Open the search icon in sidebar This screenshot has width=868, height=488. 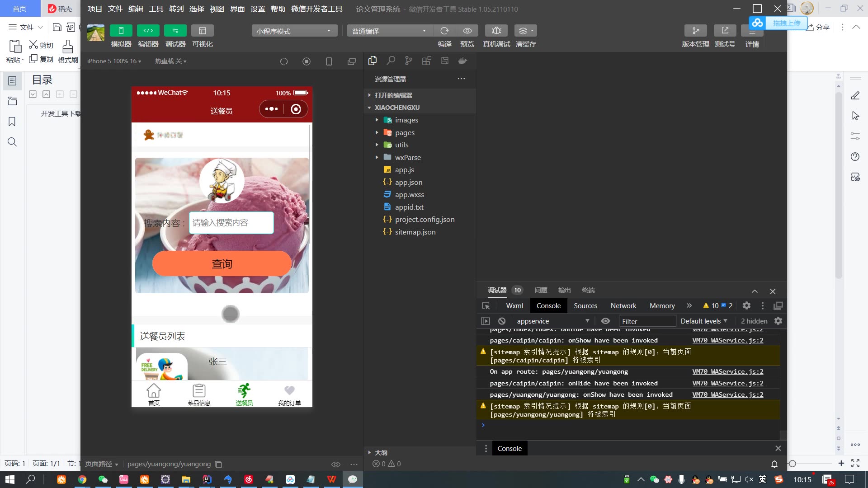[x=391, y=61]
